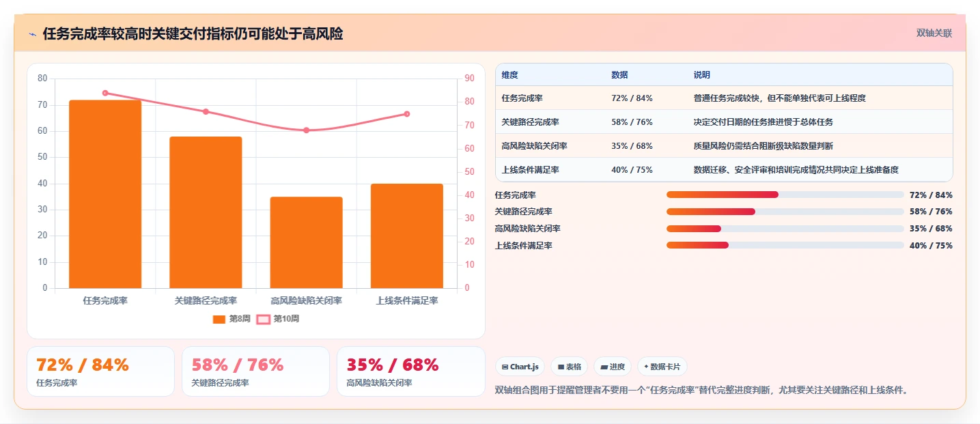Click the footer note starting with 双轴组合图用于提醒管理者
980x424 pixels.
coord(703,391)
